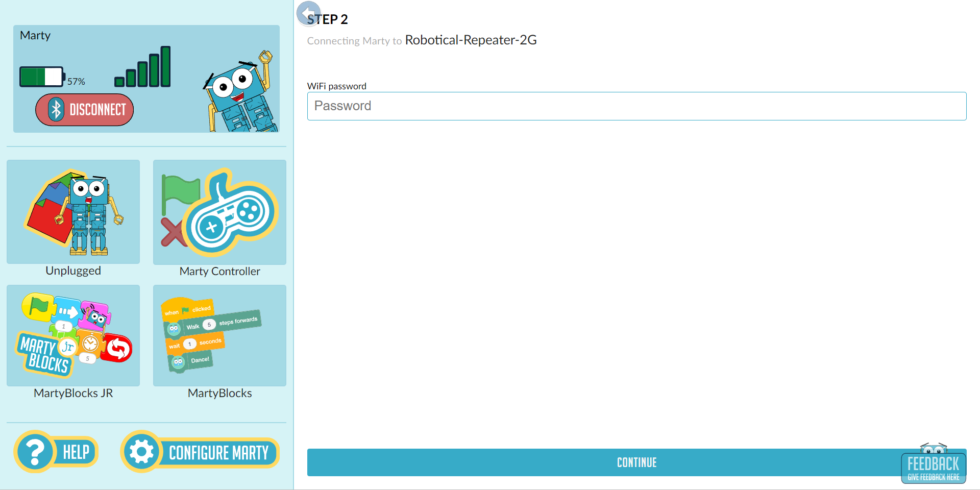980x490 pixels.
Task: Click the signal strength bars icon
Action: click(142, 66)
